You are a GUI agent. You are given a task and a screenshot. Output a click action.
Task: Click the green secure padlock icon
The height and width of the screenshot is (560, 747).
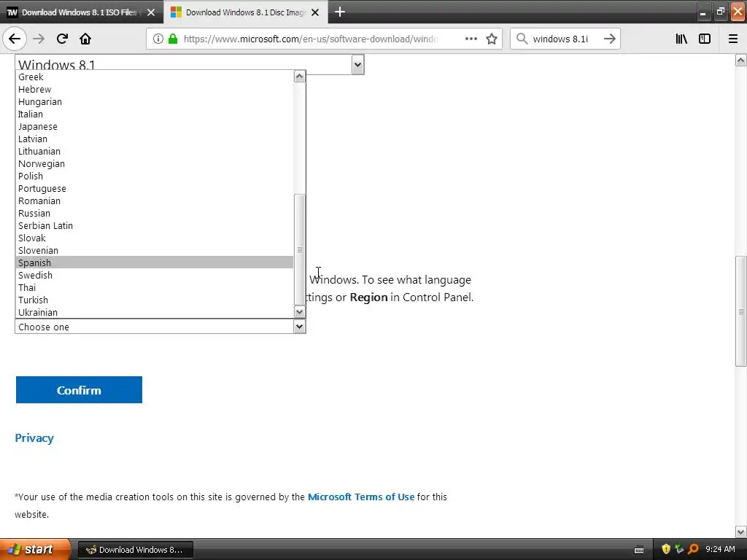click(173, 39)
